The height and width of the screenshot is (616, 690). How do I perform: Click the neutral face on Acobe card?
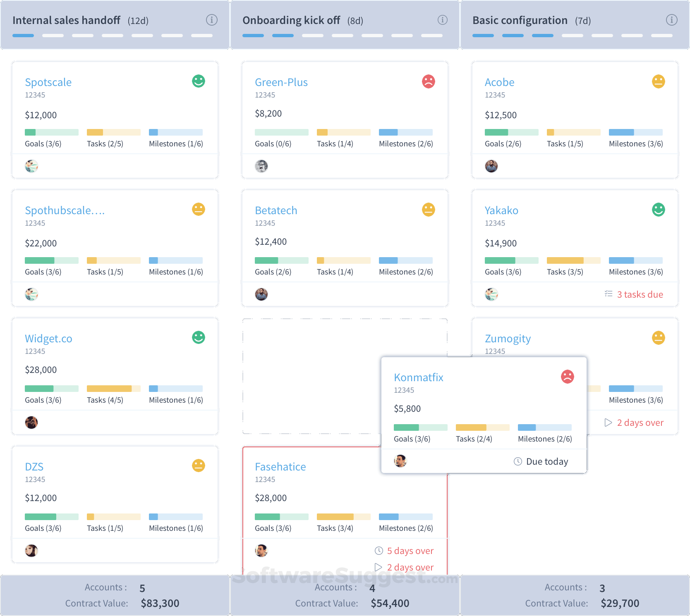(659, 81)
